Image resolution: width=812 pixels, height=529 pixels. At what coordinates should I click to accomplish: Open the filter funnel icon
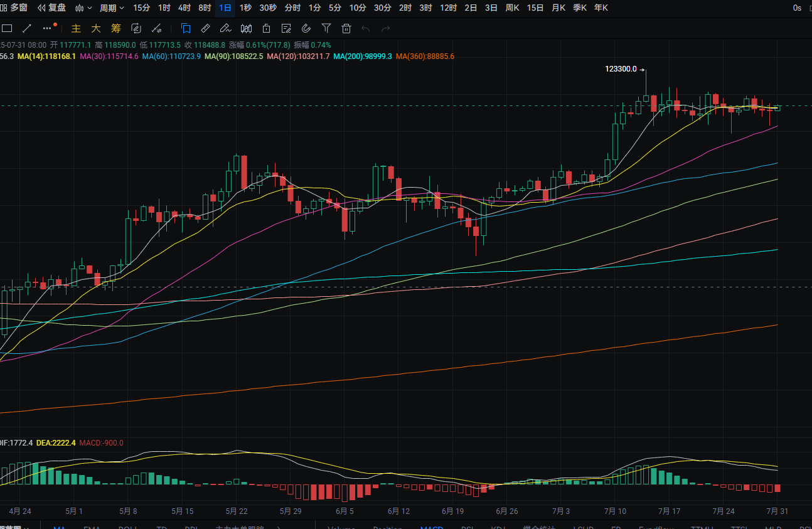click(x=326, y=28)
